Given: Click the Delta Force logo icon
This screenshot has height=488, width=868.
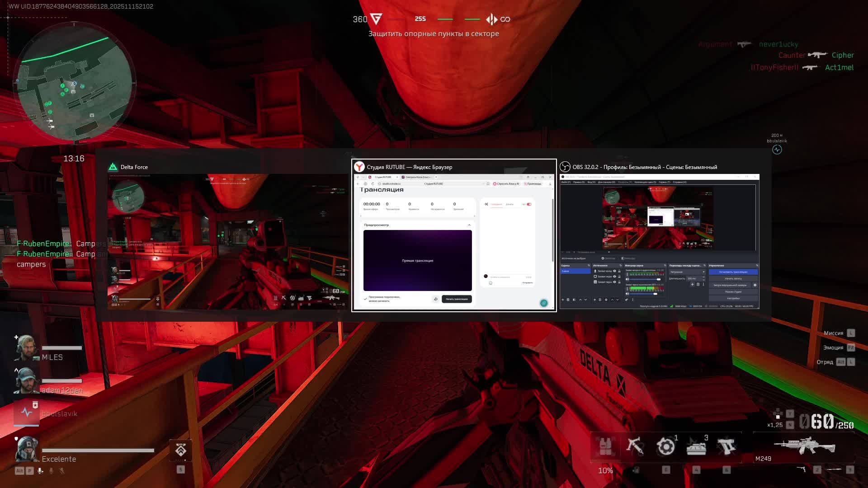Looking at the screenshot, I should click(x=113, y=167).
